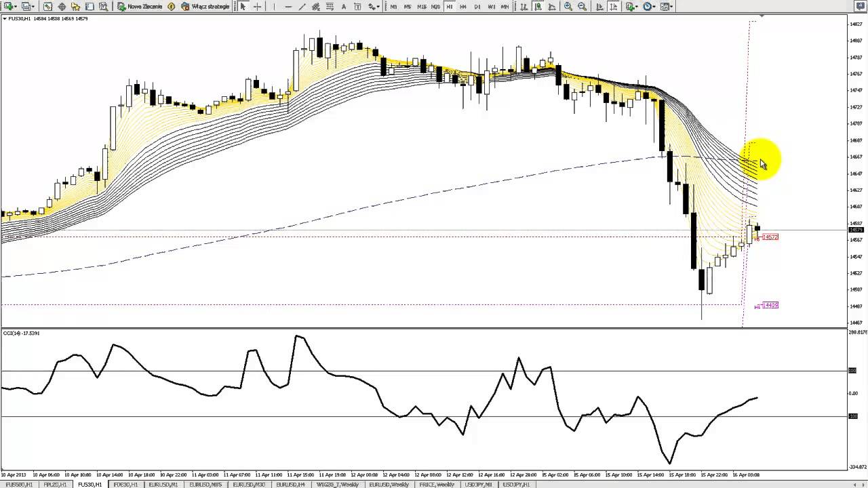Select the horizontal line drawing tool

point(288,6)
